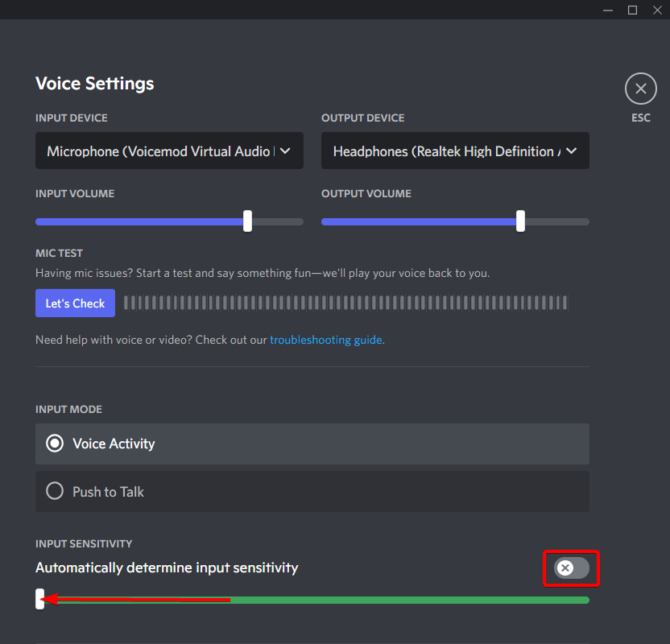
Task: Open the Headphones Realtek output dropdown
Action: (455, 151)
